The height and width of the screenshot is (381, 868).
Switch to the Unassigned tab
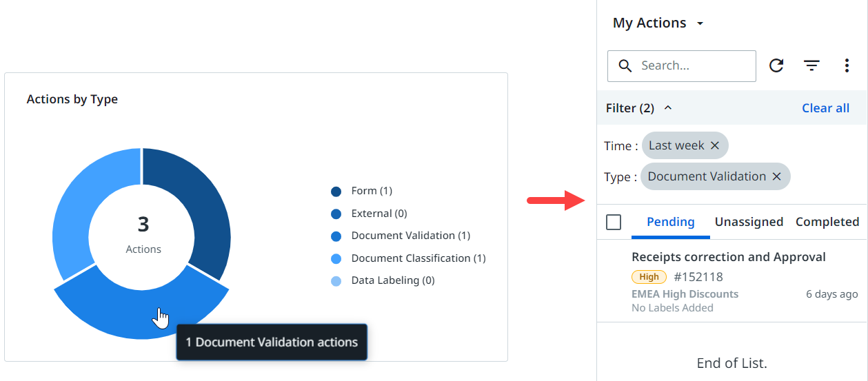(x=749, y=222)
